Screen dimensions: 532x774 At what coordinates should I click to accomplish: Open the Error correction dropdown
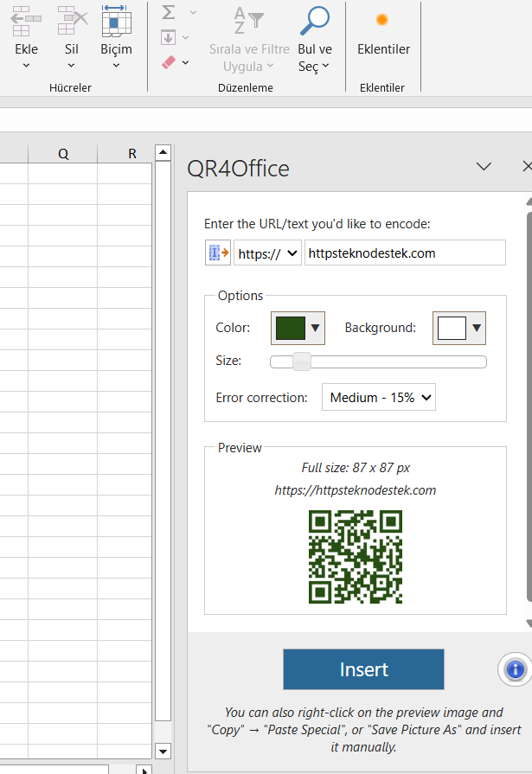379,397
